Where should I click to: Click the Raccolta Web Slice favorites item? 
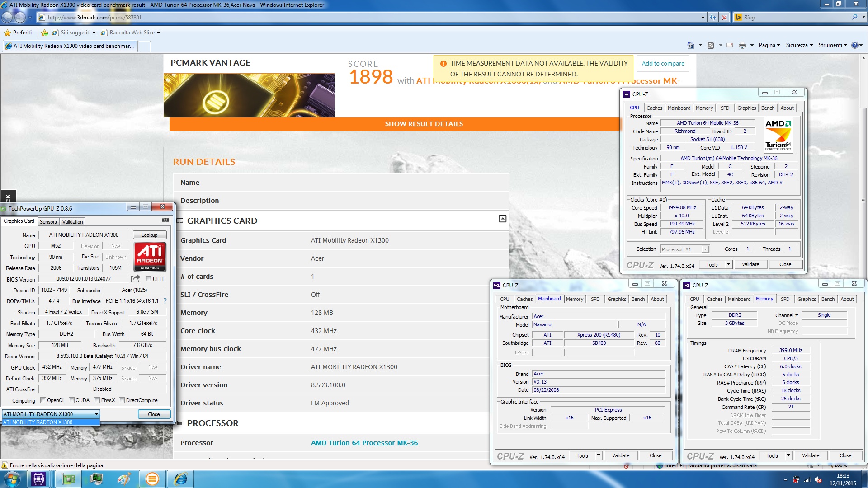tap(132, 33)
